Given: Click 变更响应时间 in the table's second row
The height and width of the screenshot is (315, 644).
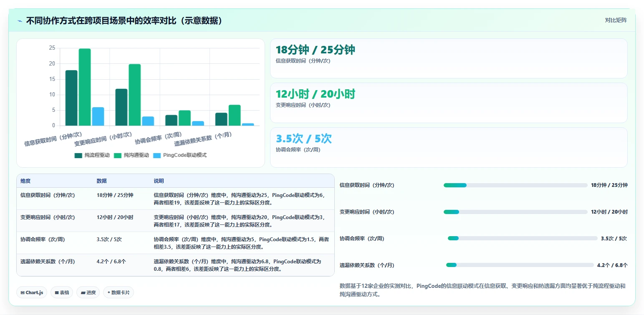Looking at the screenshot, I should click(48, 217).
